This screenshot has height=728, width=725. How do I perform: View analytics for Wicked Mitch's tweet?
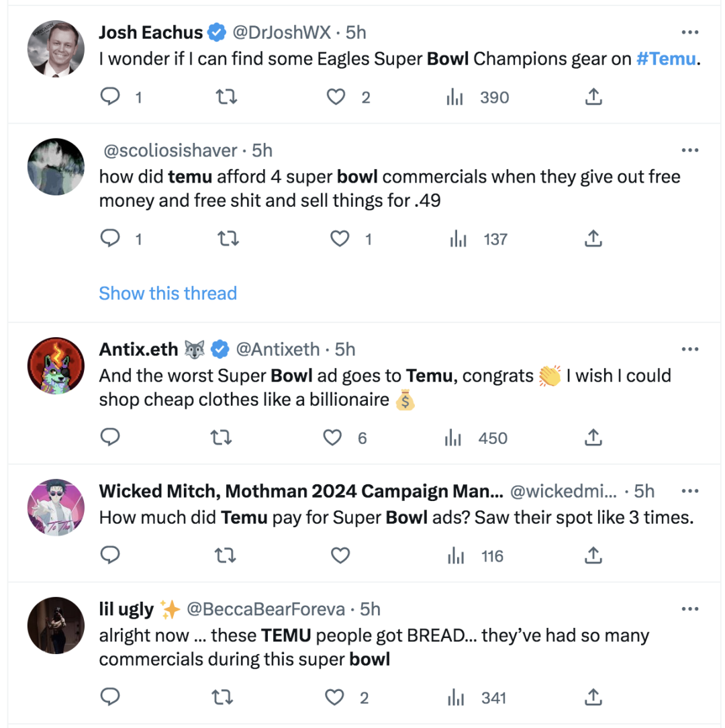(475, 555)
